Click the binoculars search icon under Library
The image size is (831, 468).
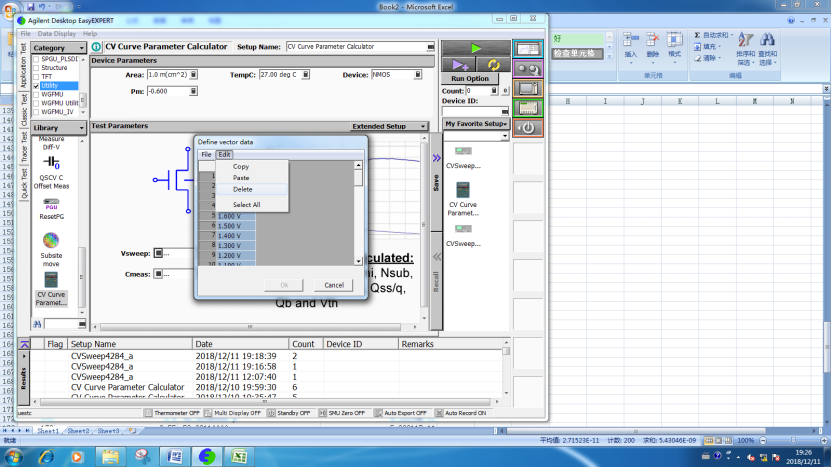[37, 324]
